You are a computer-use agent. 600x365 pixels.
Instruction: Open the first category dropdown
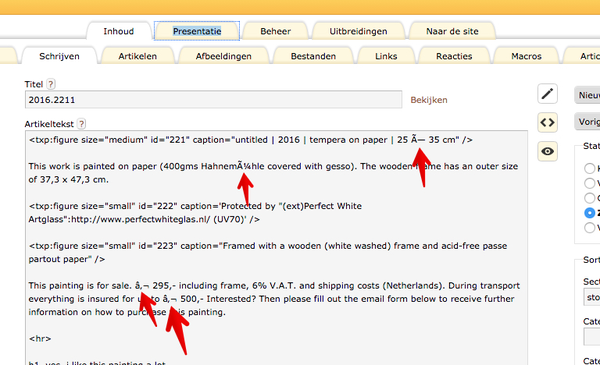pos(592,337)
